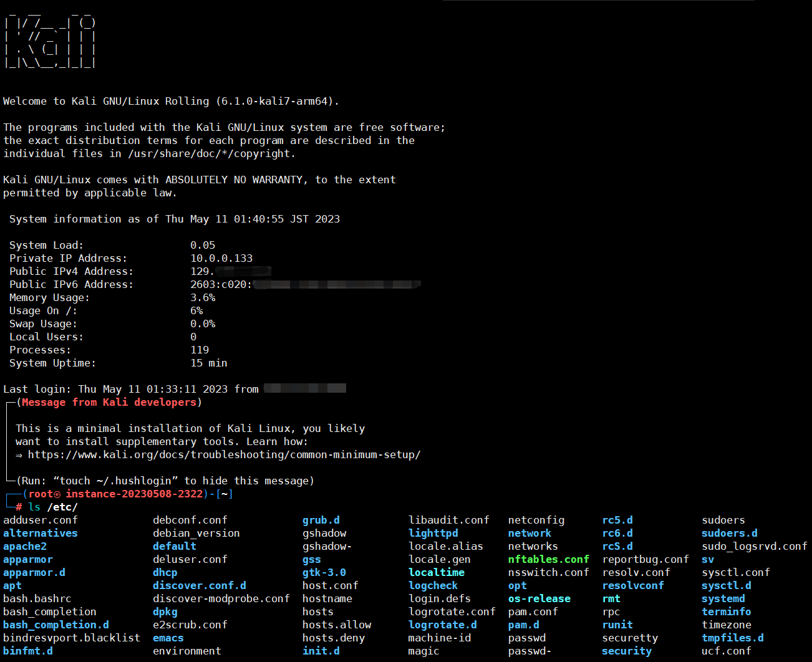Click 'logrotate.conf' file name
Screen dimensions: 812x662
[452, 612]
